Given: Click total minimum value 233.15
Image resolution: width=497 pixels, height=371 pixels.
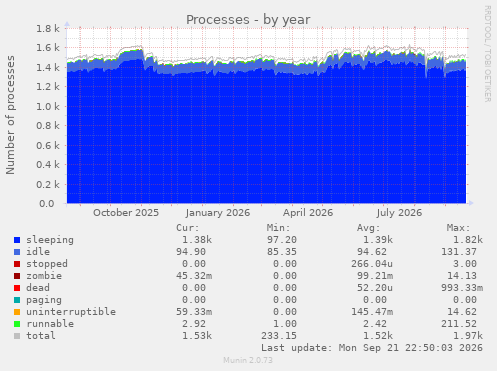Looking at the screenshot, I should (x=279, y=336).
